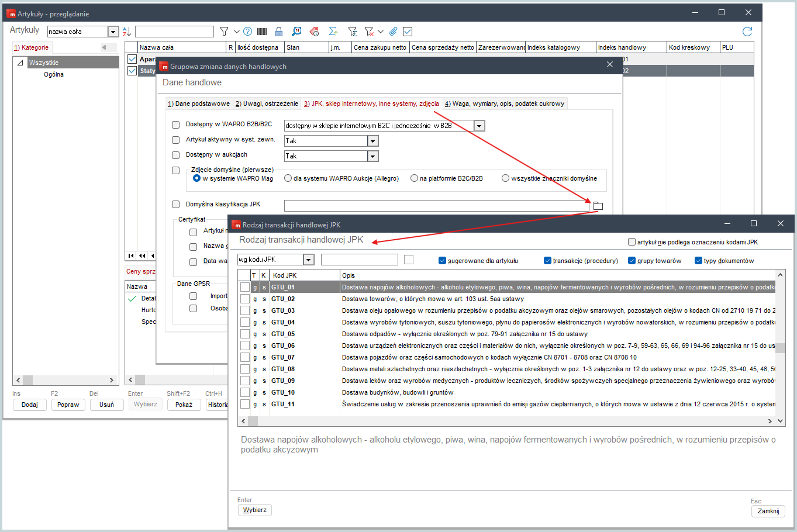The width and height of the screenshot is (797, 532).
Task: Click the Zamknij button
Action: [x=768, y=511]
